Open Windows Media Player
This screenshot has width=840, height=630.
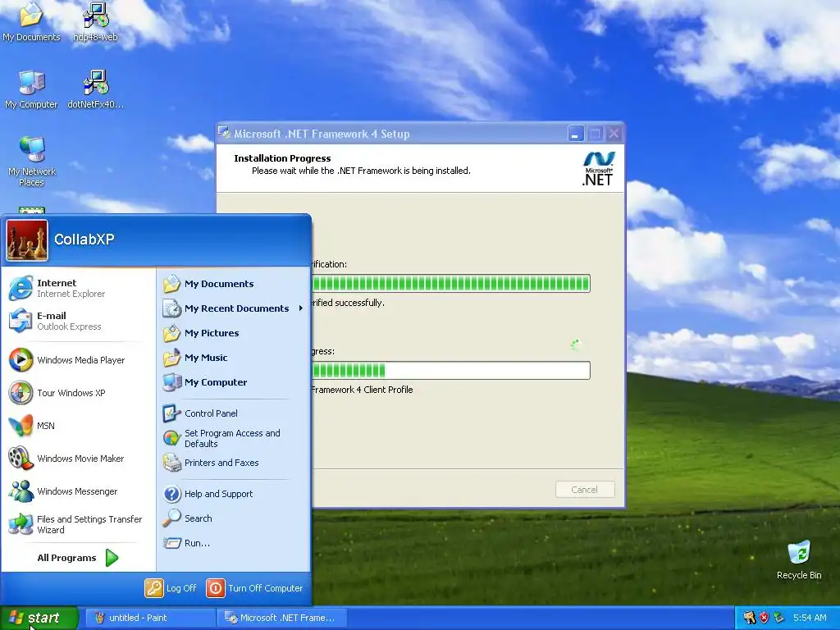pyautogui.click(x=79, y=360)
